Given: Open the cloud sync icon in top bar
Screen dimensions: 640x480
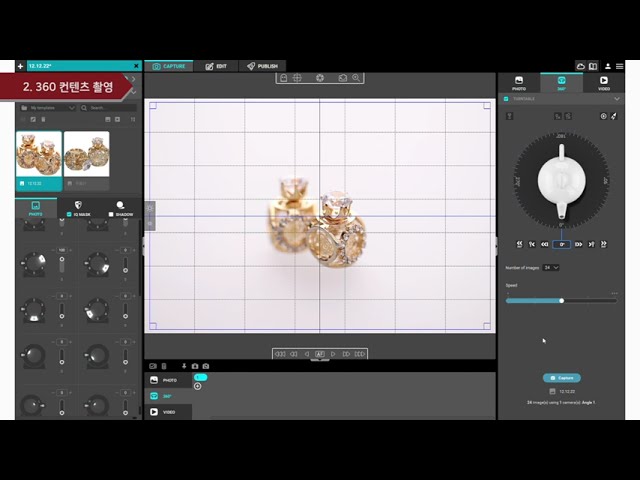Looking at the screenshot, I should pyautogui.click(x=580, y=66).
